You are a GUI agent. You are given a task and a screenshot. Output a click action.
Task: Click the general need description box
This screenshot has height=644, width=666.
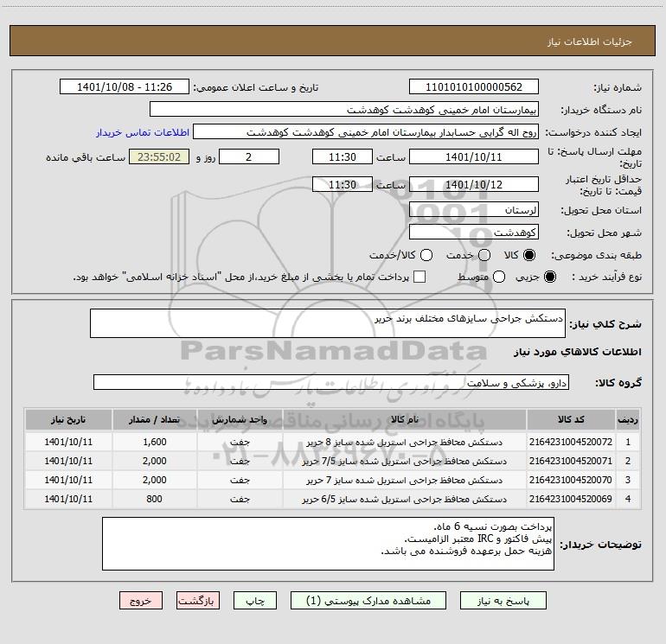click(328, 323)
